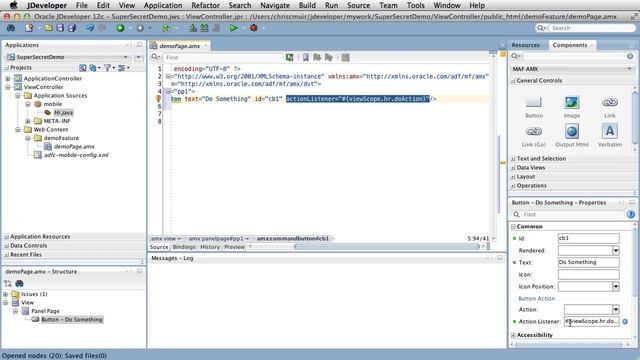The height and width of the screenshot is (360, 640).
Task: Open a file with the yellow folder icon
Action: click(49, 28)
